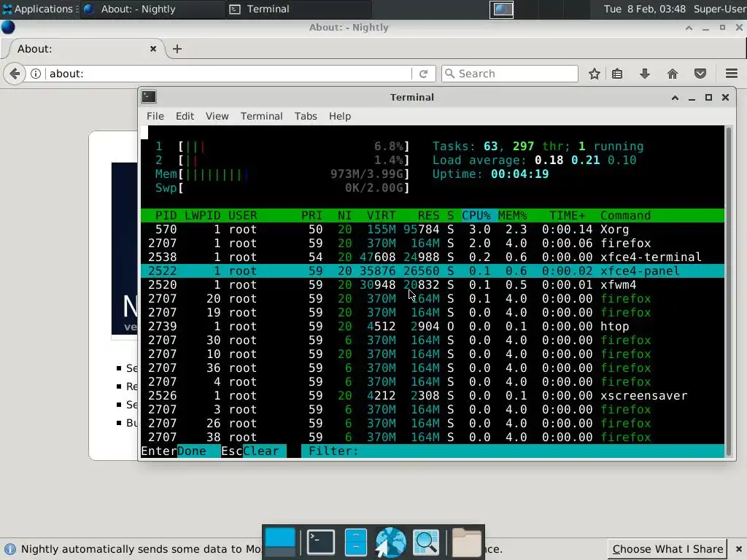Click the USER column header in htop

pos(242,215)
